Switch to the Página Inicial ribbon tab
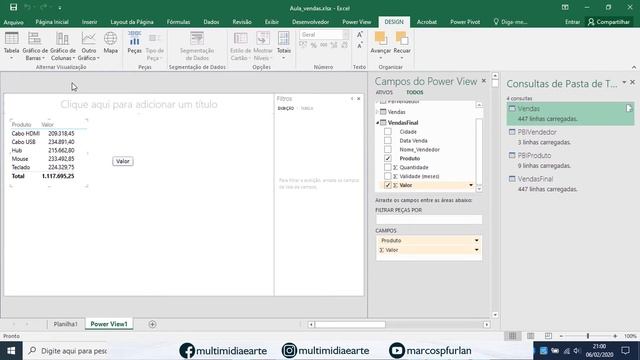Screen dimensions: 640x360 coord(52,22)
